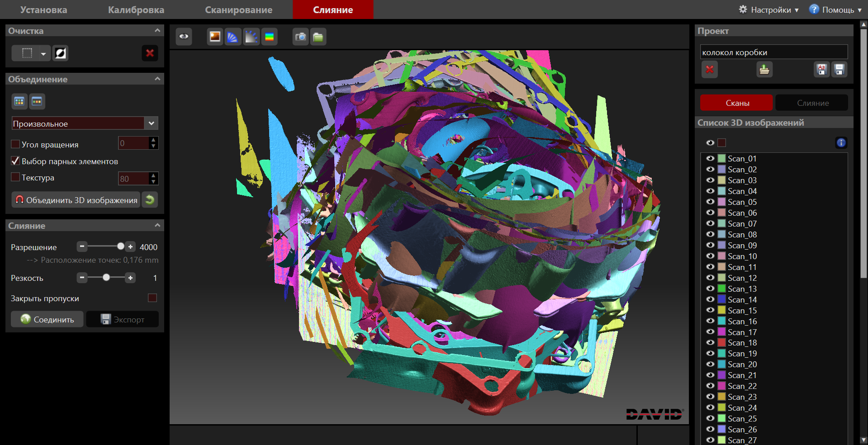The width and height of the screenshot is (868, 445).
Task: Click the blue info icon above scan list
Action: 841,143
